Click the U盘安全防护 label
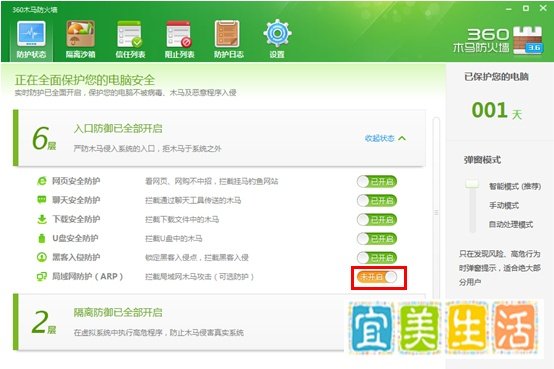554x369 pixels. 75,238
